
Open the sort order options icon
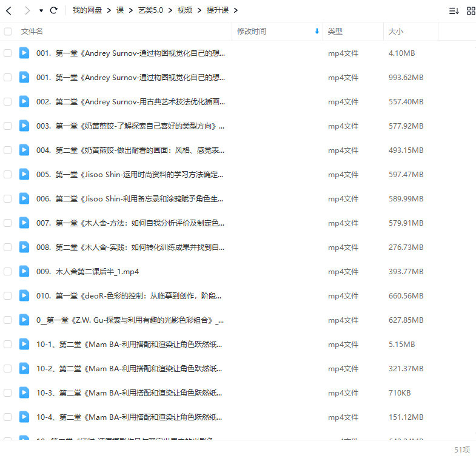(454, 10)
